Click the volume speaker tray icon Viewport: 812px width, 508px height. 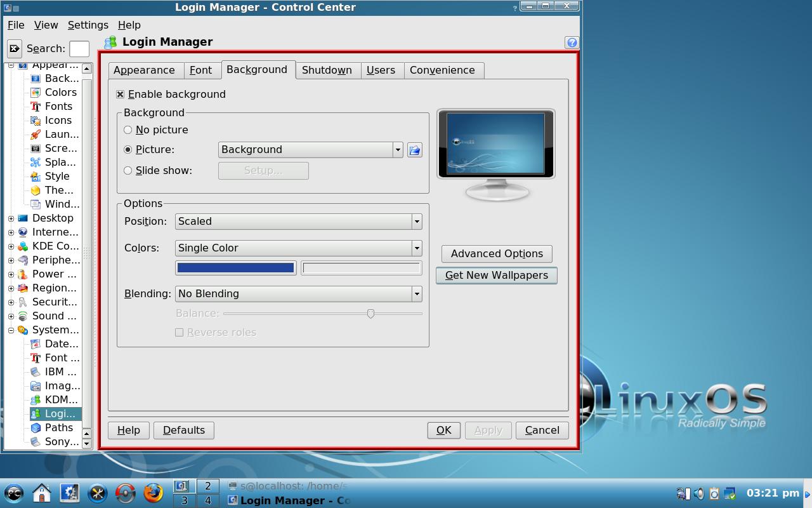click(x=699, y=493)
